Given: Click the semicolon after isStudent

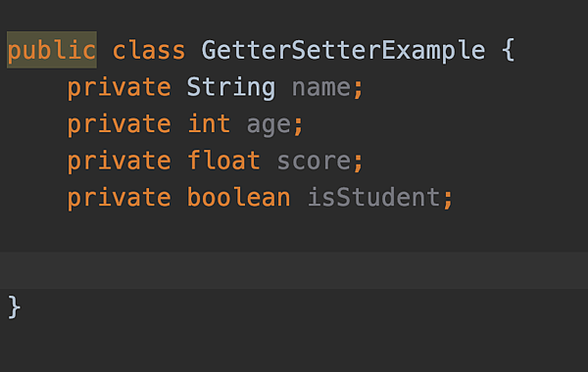Looking at the screenshot, I should [x=448, y=200].
